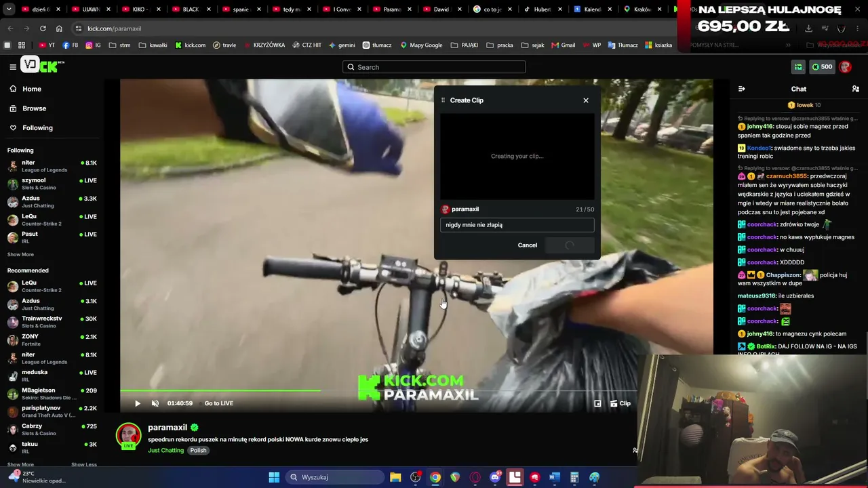Open the chat users list icon
Viewport: 868px width, 488px height.
pyautogui.click(x=856, y=89)
